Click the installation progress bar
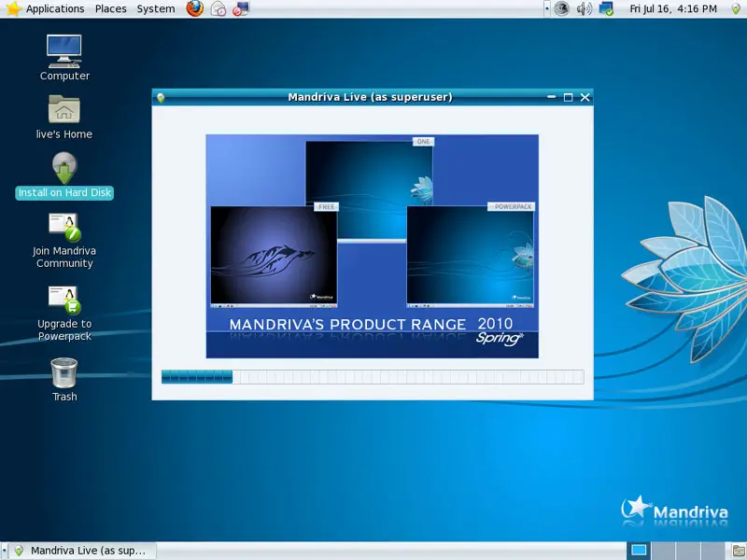The image size is (747, 560). tap(373, 377)
